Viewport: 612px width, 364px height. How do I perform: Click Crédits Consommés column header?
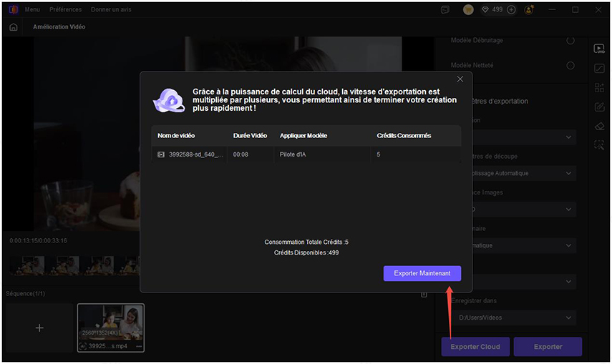coord(404,136)
